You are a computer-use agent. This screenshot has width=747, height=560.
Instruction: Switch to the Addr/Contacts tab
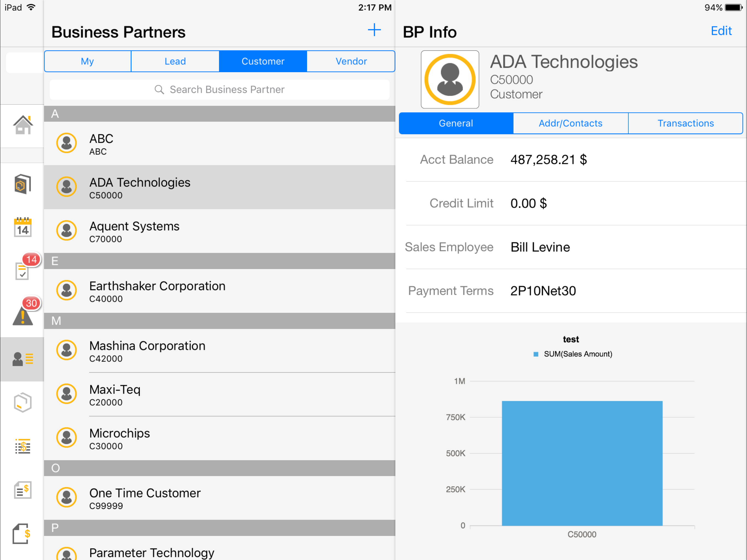(x=570, y=123)
